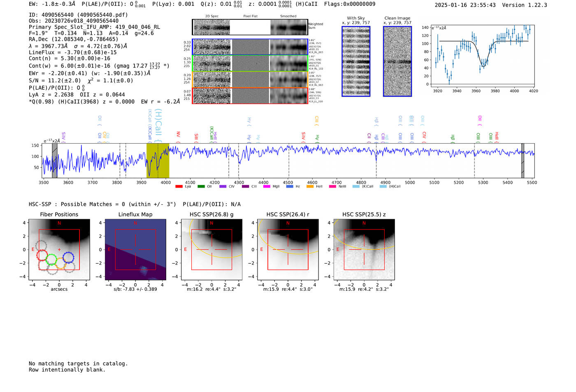Open the HSC SSP r-band cutout
This screenshot has height=392, width=576.
tap(288, 249)
